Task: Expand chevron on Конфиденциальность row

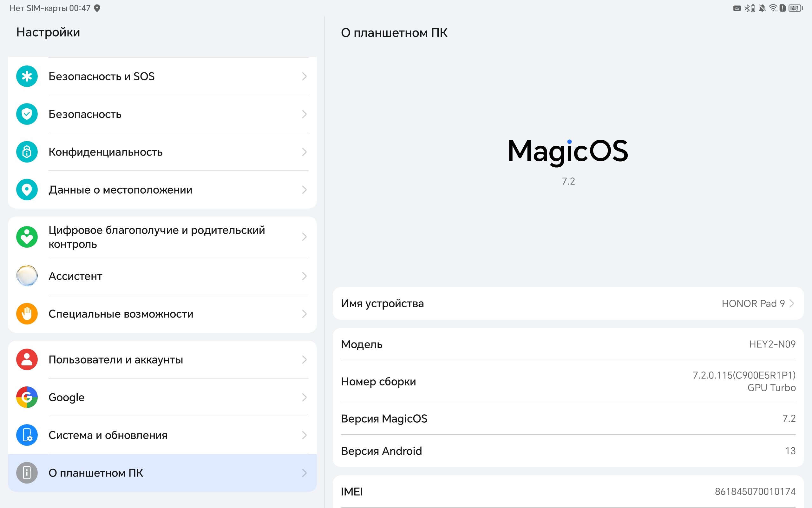Action: [304, 152]
